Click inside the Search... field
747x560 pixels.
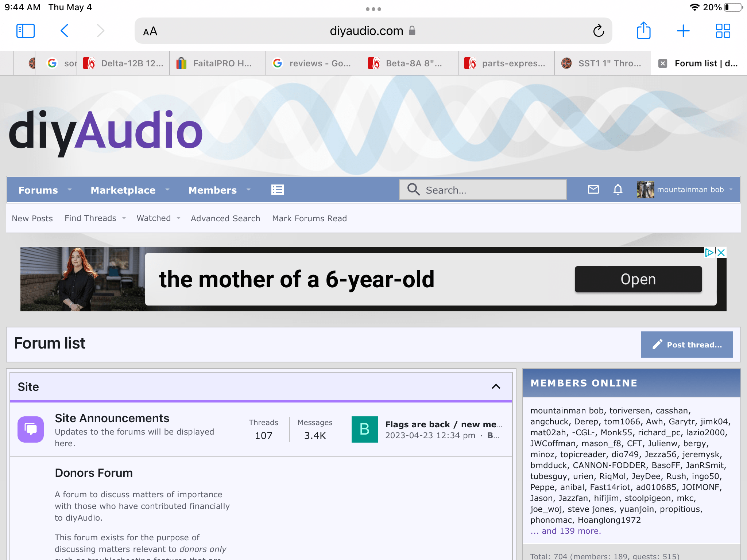(483, 190)
